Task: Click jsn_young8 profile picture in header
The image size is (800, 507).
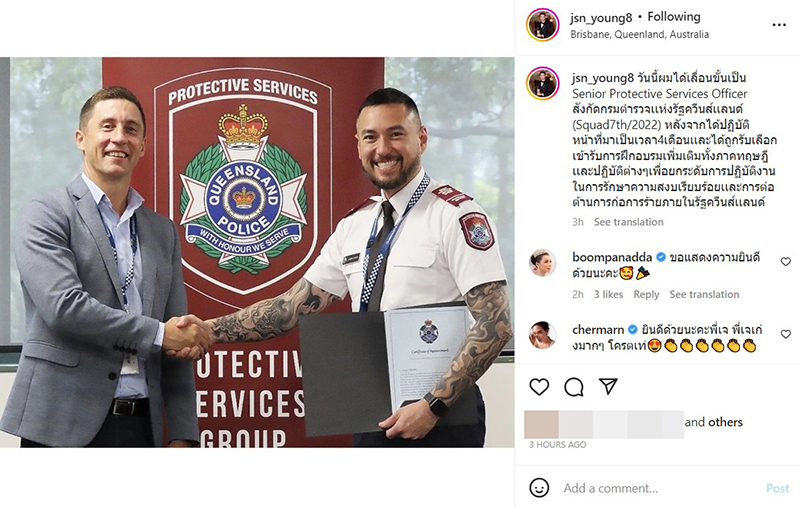Action: click(x=542, y=24)
